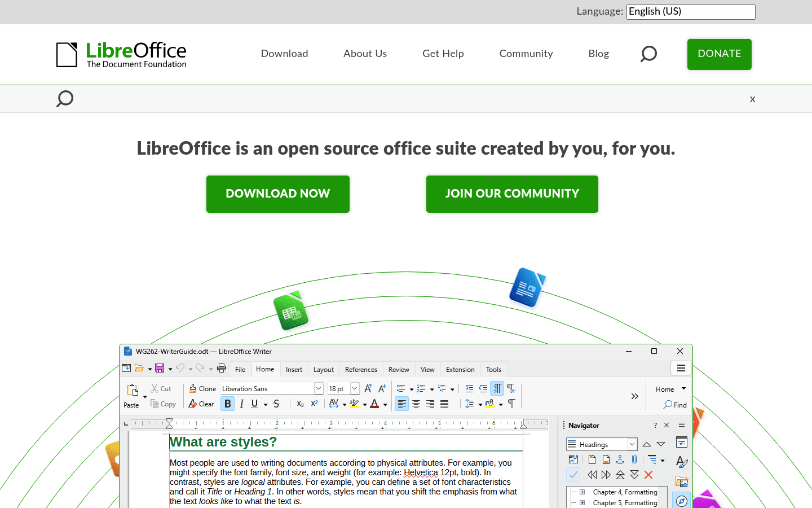Click the red X delete icon in Navigator
812x508 pixels.
[x=648, y=475]
